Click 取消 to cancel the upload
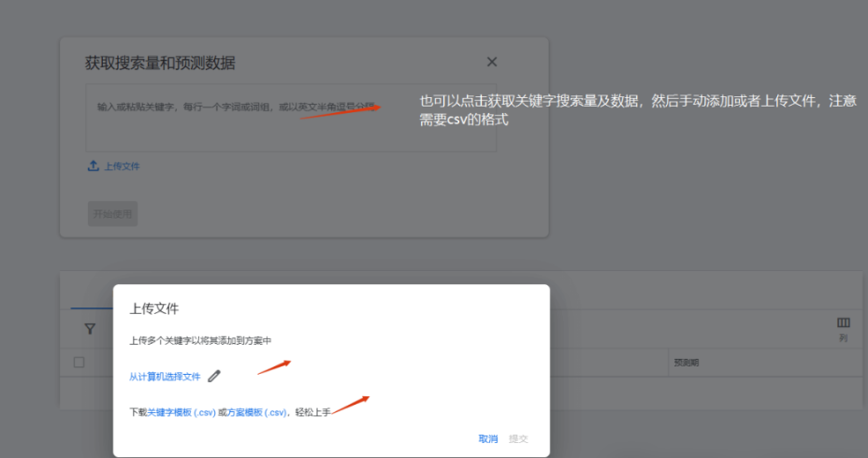The image size is (868, 458). point(487,438)
